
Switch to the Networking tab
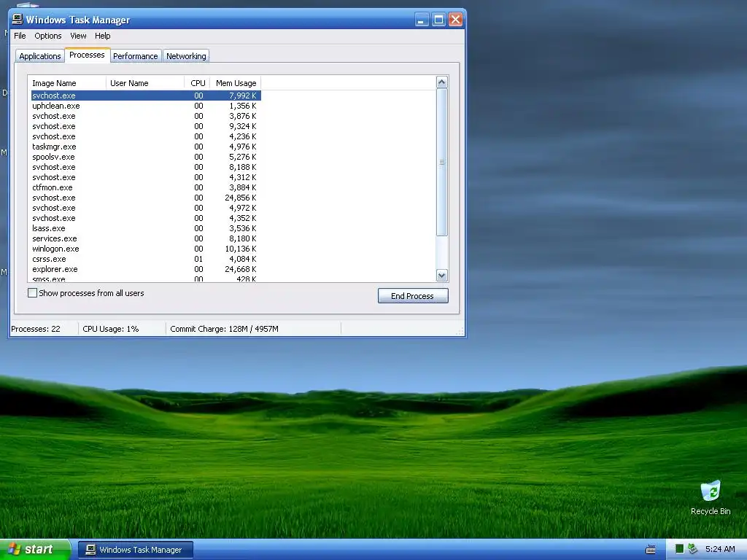pos(186,56)
